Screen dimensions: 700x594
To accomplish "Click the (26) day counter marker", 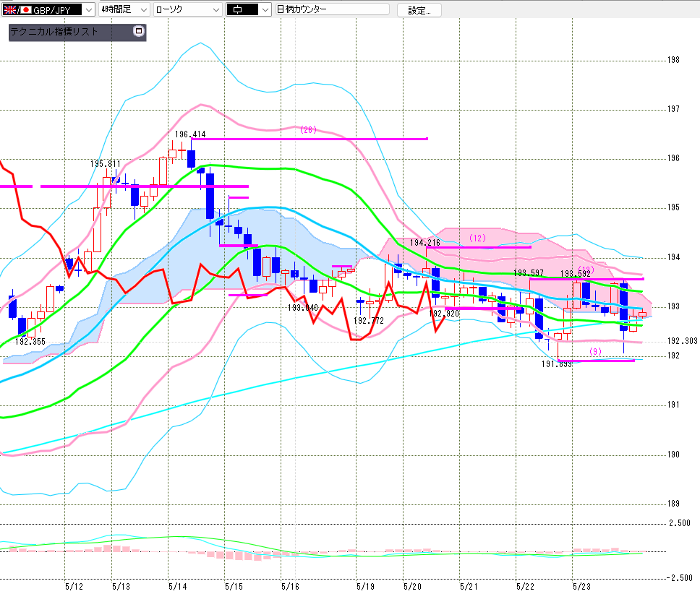I will [x=308, y=130].
